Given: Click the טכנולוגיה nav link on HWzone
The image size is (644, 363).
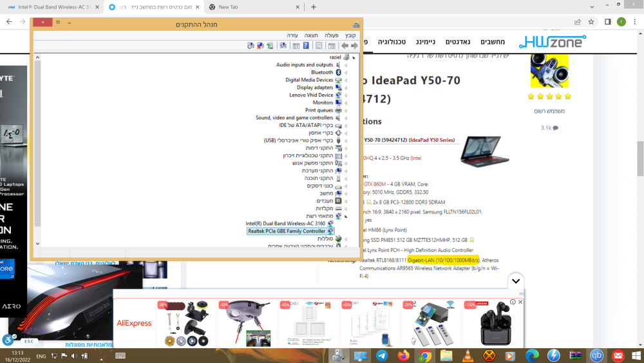Looking at the screenshot, I should coord(392,41).
